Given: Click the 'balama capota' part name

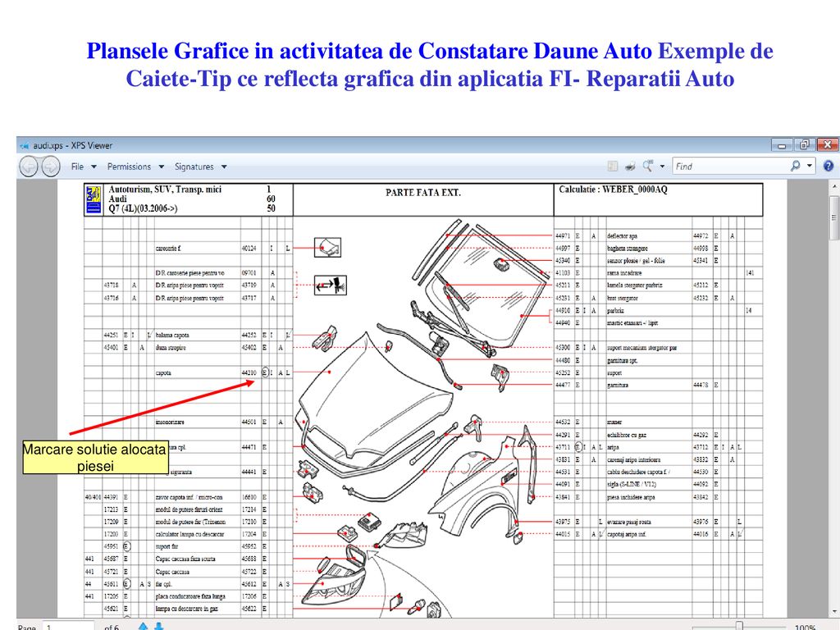Looking at the screenshot, I should (172, 336).
